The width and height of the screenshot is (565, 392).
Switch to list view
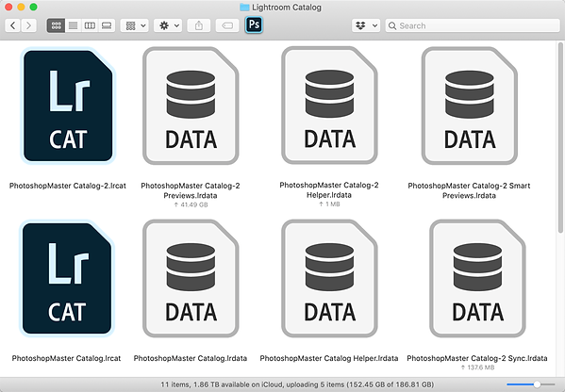pyautogui.click(x=74, y=25)
